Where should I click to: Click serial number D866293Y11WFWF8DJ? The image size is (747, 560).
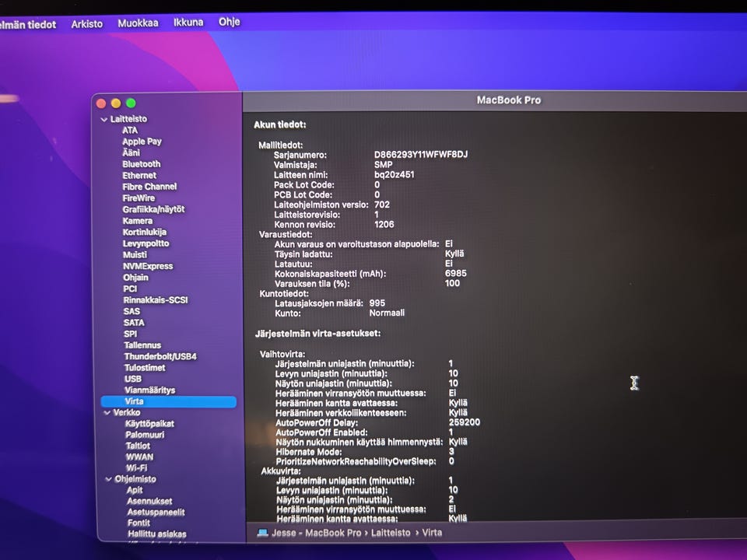point(421,155)
